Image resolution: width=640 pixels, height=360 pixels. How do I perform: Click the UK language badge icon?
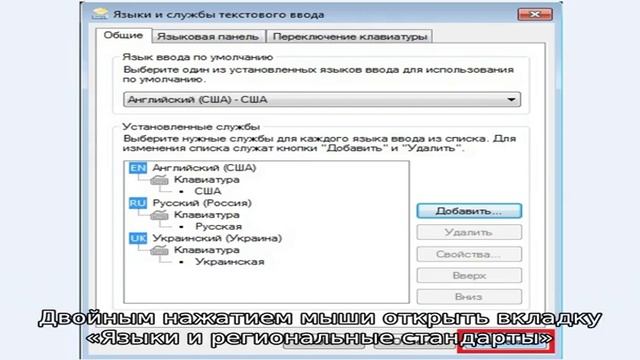point(138,238)
